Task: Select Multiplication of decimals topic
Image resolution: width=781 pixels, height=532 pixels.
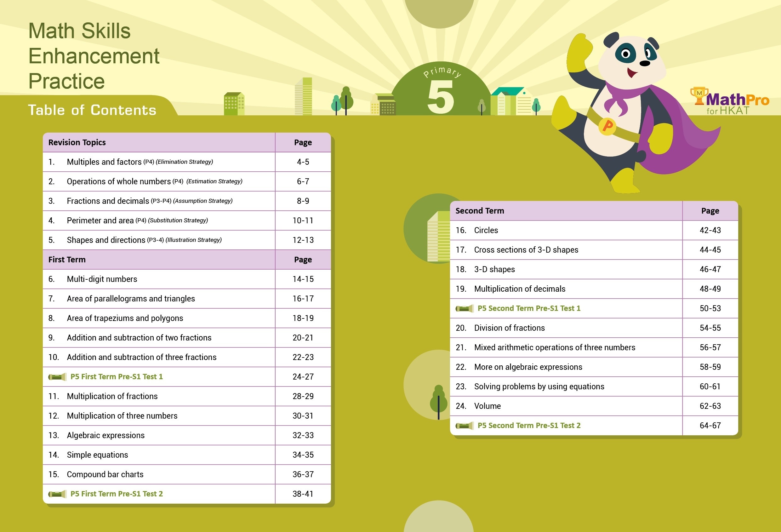Action: tap(520, 289)
